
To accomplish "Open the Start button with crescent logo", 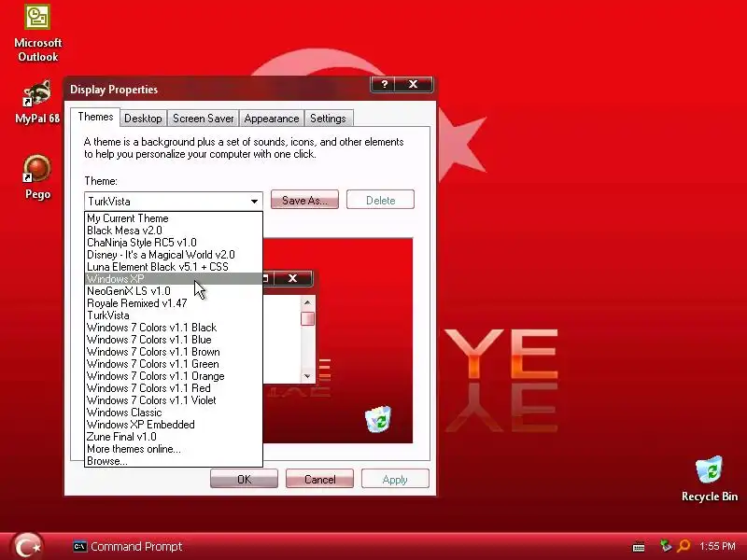I will click(x=27, y=546).
